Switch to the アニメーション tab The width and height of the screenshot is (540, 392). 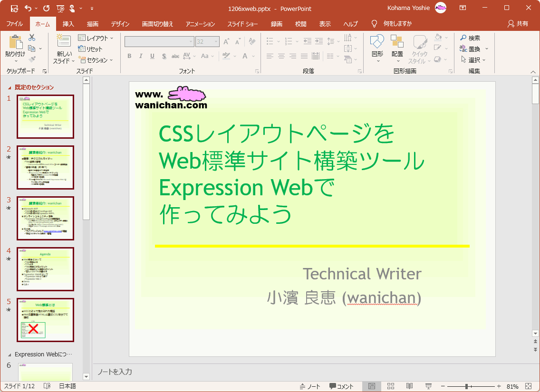point(200,24)
